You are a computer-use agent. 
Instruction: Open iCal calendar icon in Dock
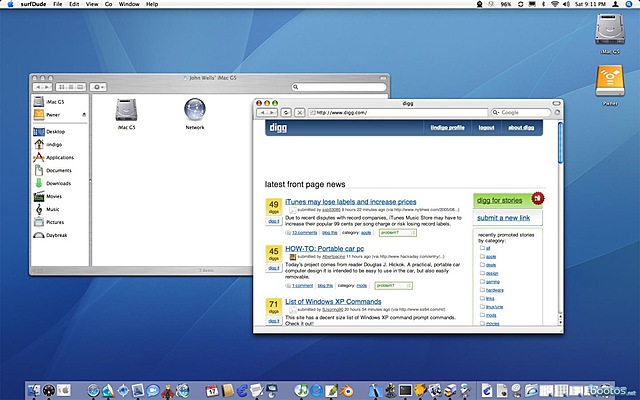[x=212, y=391]
